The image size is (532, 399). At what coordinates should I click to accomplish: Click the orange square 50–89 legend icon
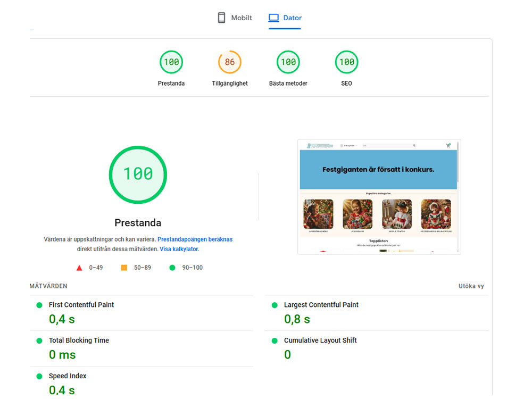point(124,268)
